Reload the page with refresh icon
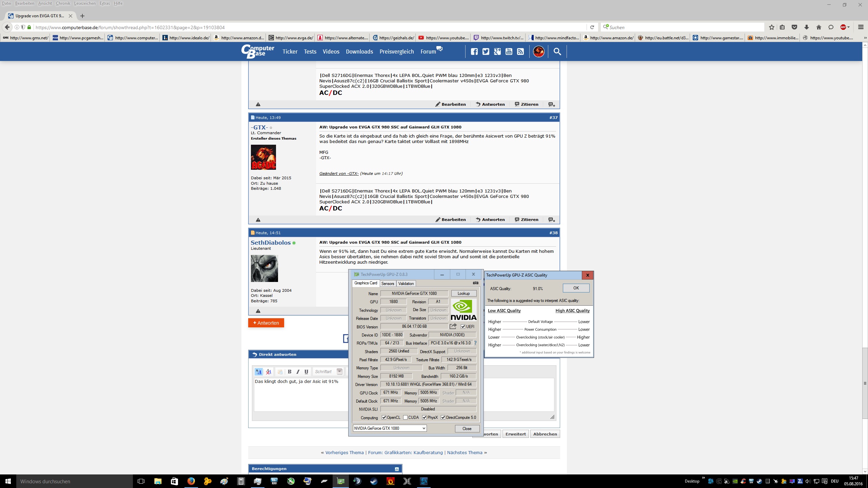 point(592,27)
